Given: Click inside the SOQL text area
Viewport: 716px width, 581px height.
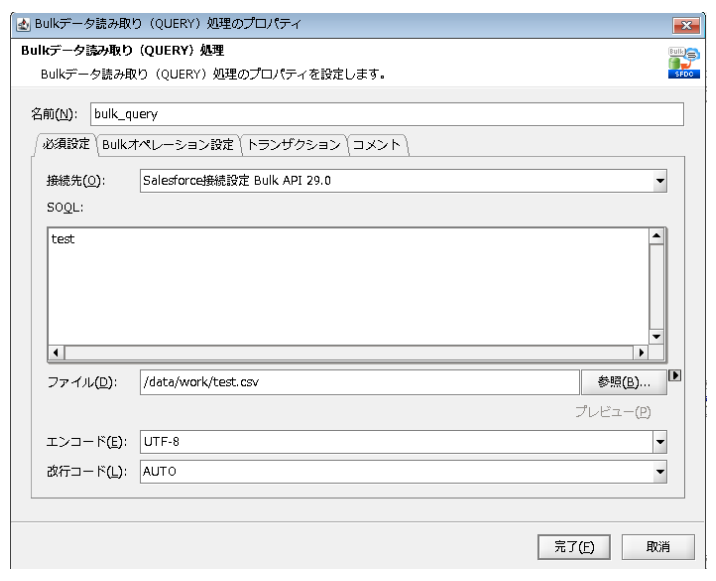Looking at the screenshot, I should pyautogui.click(x=348, y=287).
